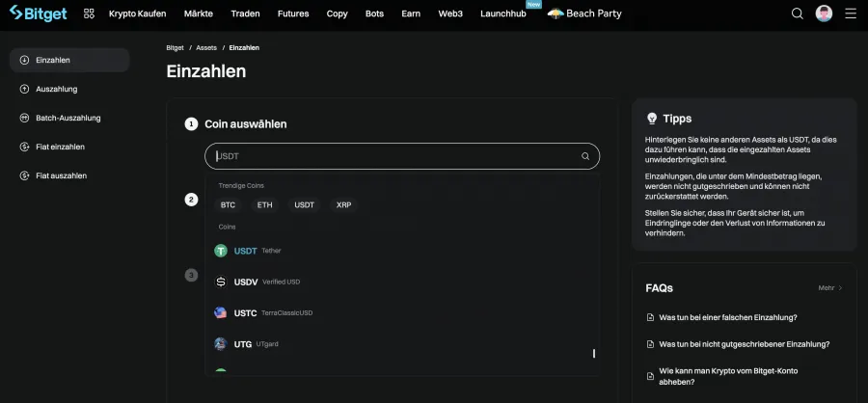Choose UTG UTgard from coin list
The image size is (868, 403).
tap(255, 344)
